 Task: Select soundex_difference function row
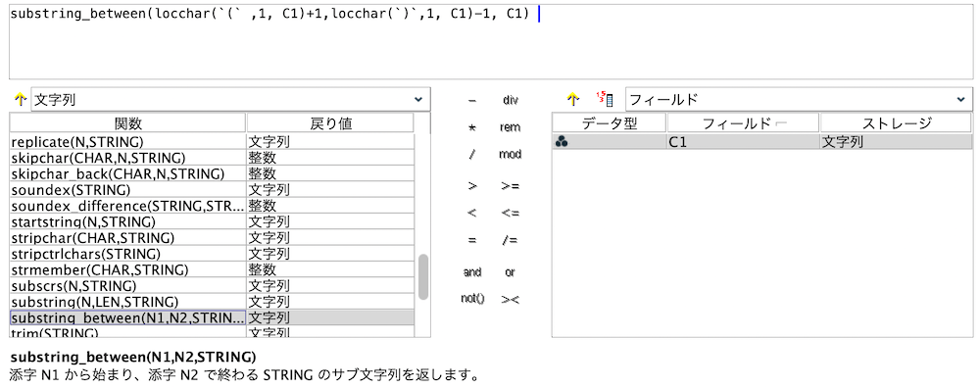coord(128,206)
